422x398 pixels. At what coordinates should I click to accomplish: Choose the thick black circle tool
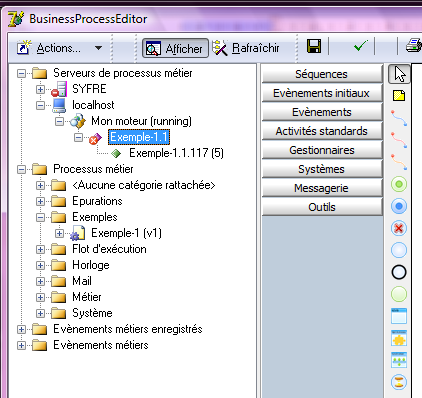[x=399, y=272]
